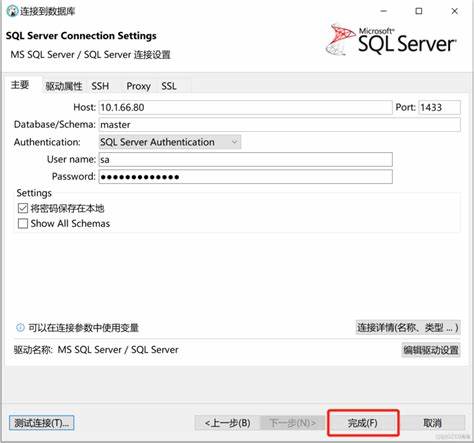Image resolution: width=474 pixels, height=443 pixels.
Task: Click the 完成(F) finish button
Action: (363, 423)
